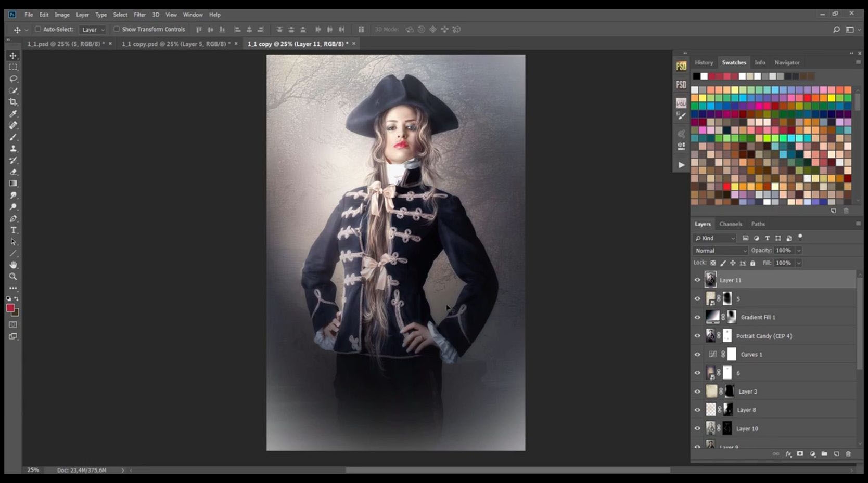Activate the Quick Selection tool
Screen dimensions: 868x483
[13, 90]
